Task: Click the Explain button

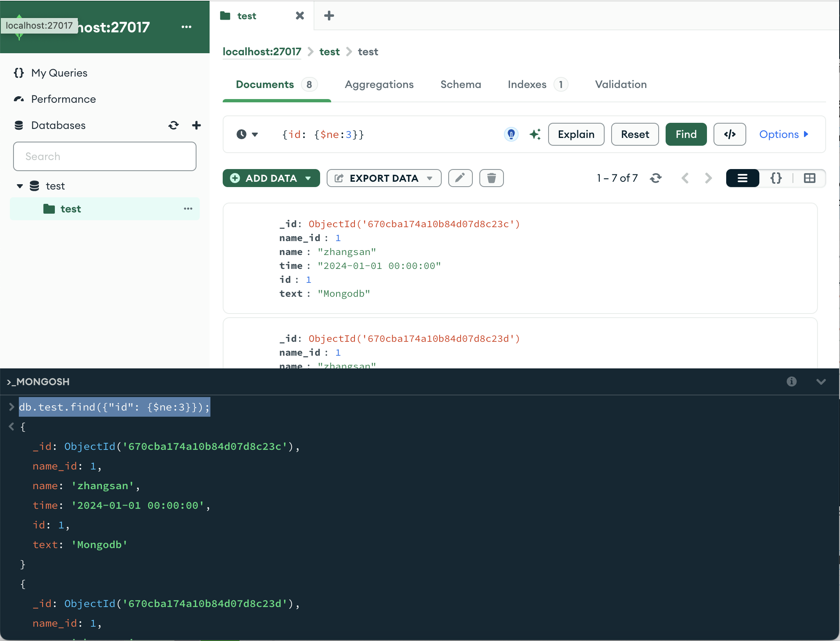Action: [x=576, y=134]
